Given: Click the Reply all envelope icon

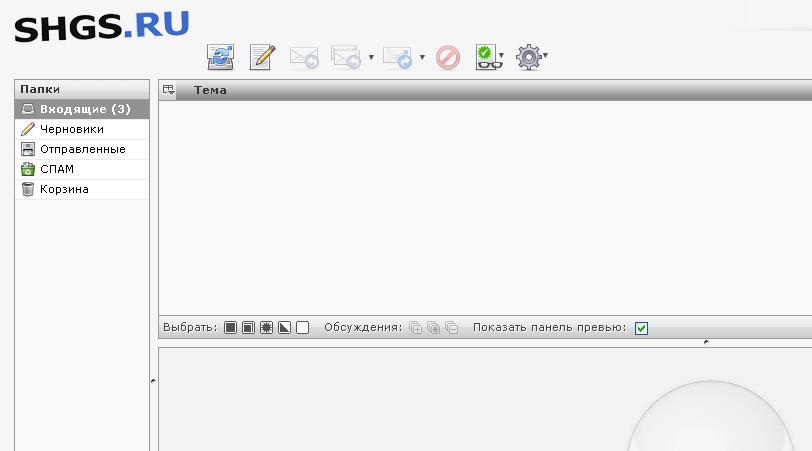Looking at the screenshot, I should (346, 57).
